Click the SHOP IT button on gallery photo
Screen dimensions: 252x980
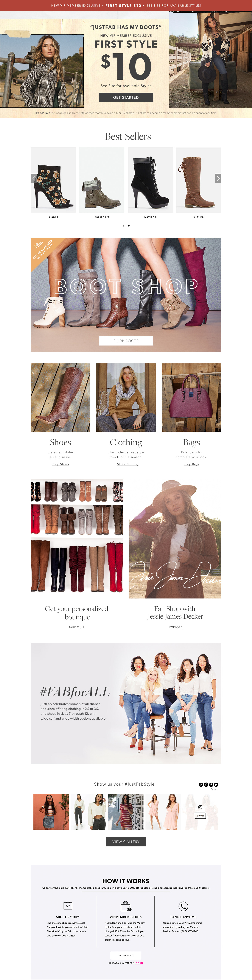click(200, 815)
